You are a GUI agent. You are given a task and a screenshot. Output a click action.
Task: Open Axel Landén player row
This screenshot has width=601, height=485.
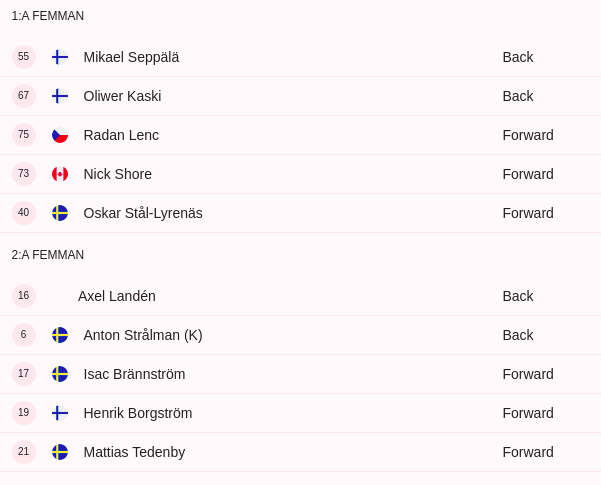pyautogui.click(x=300, y=296)
